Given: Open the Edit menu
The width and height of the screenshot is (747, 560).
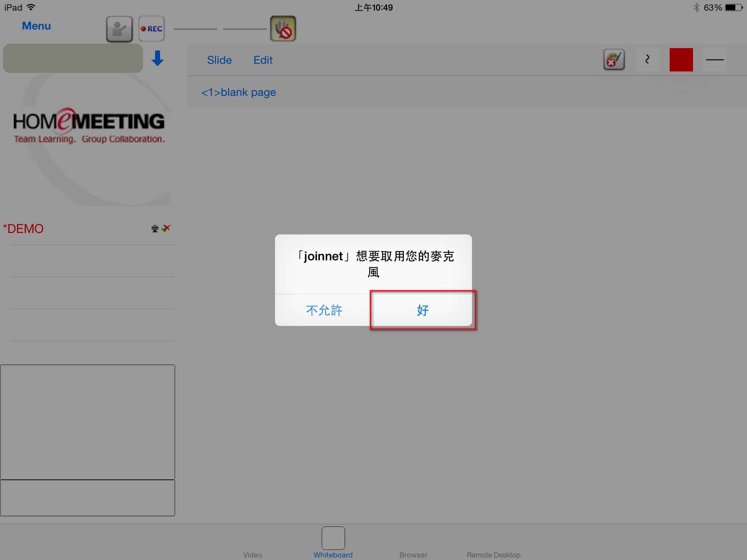Looking at the screenshot, I should pyautogui.click(x=263, y=60).
